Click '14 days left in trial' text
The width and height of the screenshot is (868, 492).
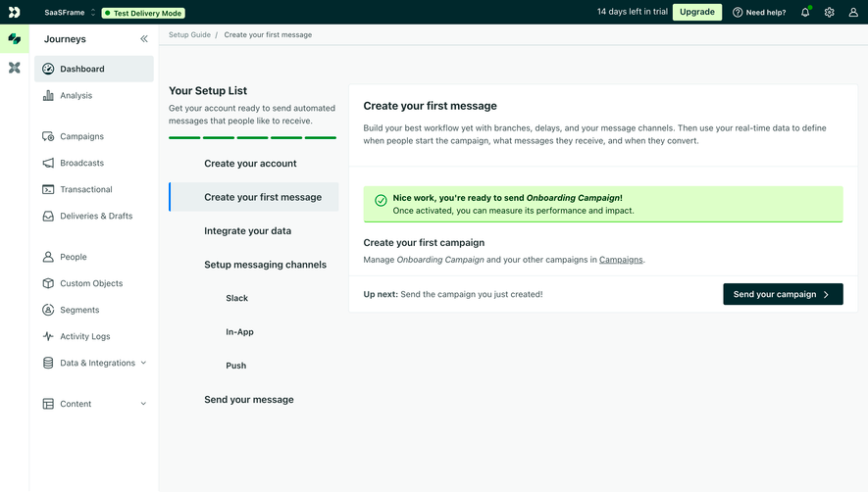click(633, 12)
